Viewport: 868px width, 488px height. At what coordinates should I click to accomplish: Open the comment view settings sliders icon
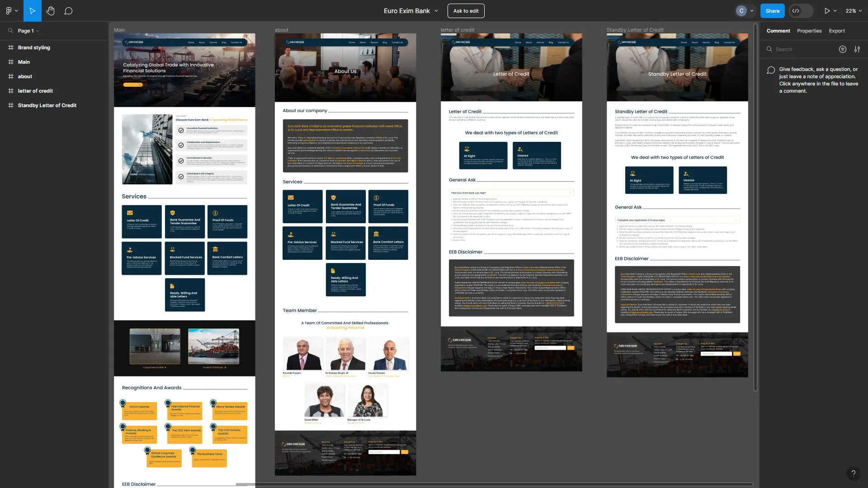point(857,49)
